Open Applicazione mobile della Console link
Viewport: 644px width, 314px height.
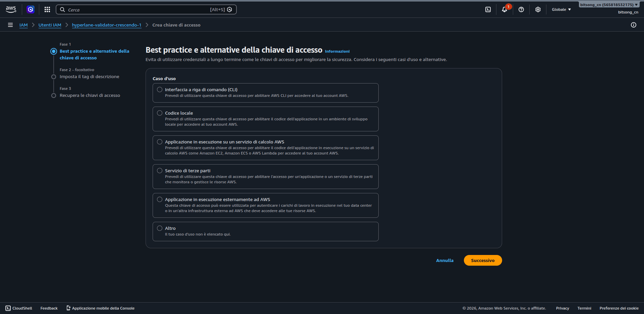click(103, 308)
